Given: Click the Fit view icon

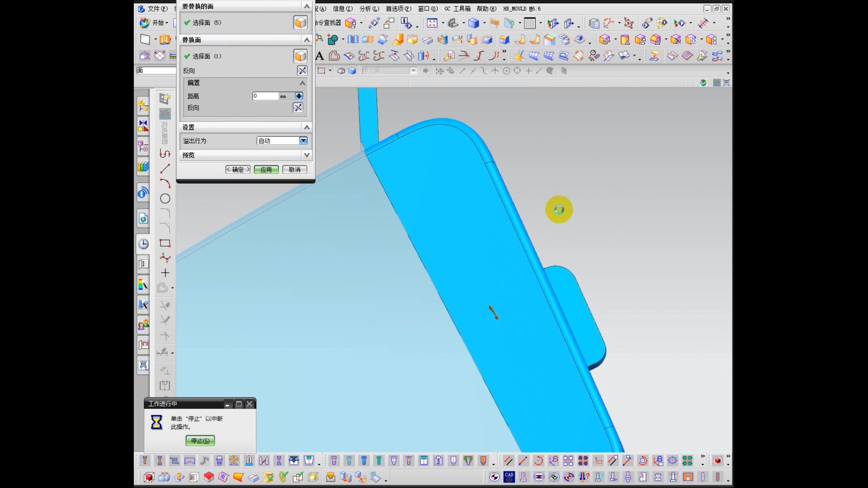Looking at the screenshot, I should coord(432,23).
